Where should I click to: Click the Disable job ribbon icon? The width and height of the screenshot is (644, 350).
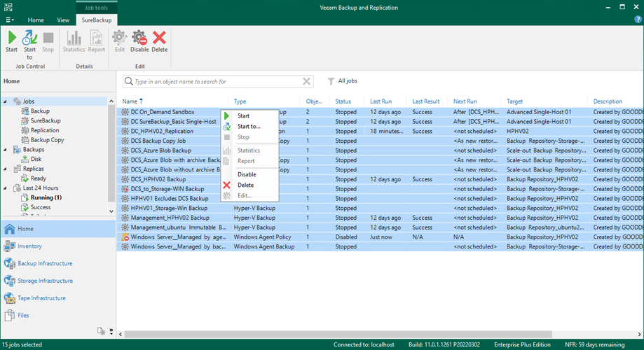click(x=139, y=38)
